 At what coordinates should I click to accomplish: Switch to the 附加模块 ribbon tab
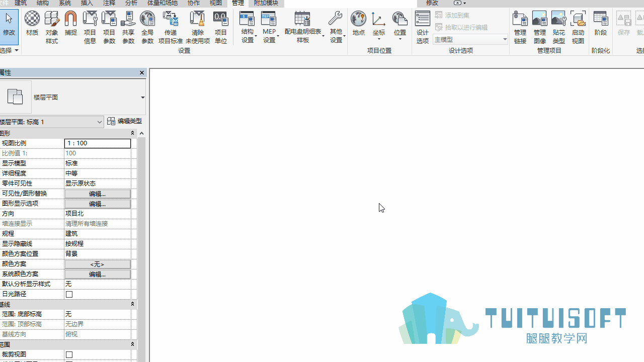(x=266, y=3)
